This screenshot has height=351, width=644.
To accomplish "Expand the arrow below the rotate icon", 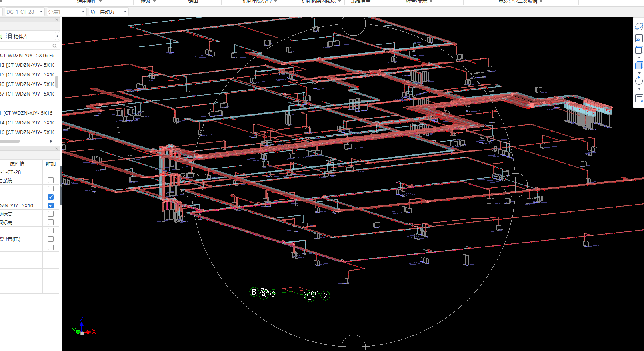I will 639,89.
